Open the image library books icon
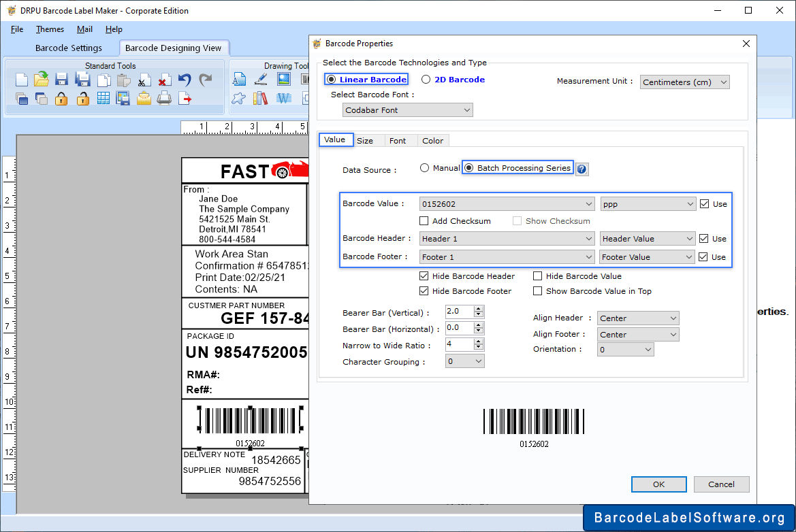796x532 pixels. 260,98
